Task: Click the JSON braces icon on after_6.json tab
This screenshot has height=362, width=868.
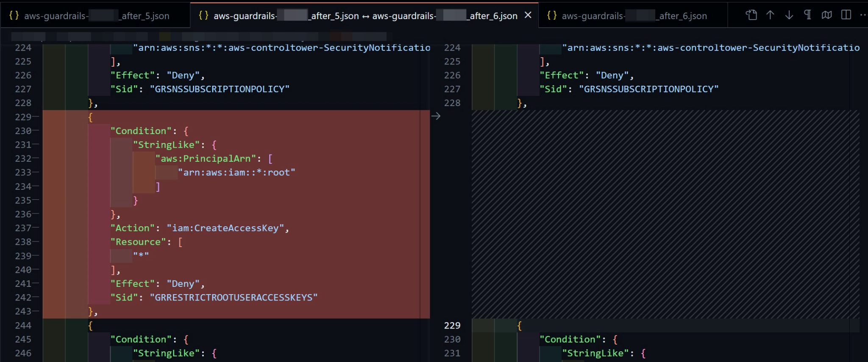Action: 552,16
